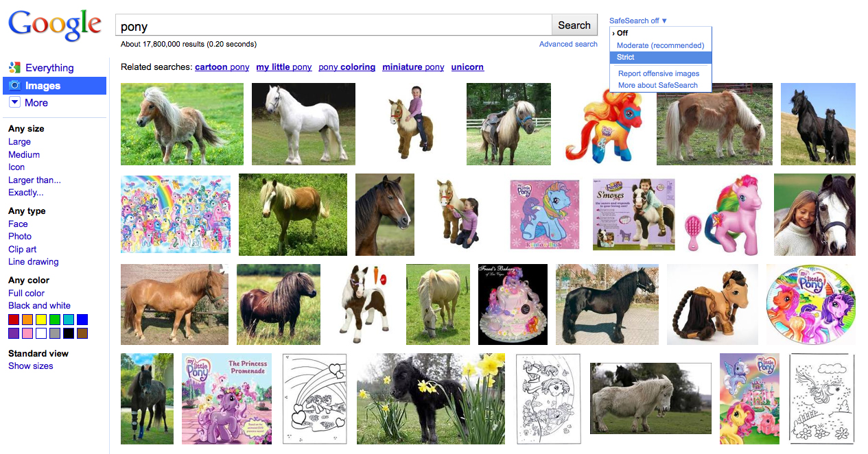Open the Advanced search link
The width and height of the screenshot is (868, 454).
click(568, 44)
